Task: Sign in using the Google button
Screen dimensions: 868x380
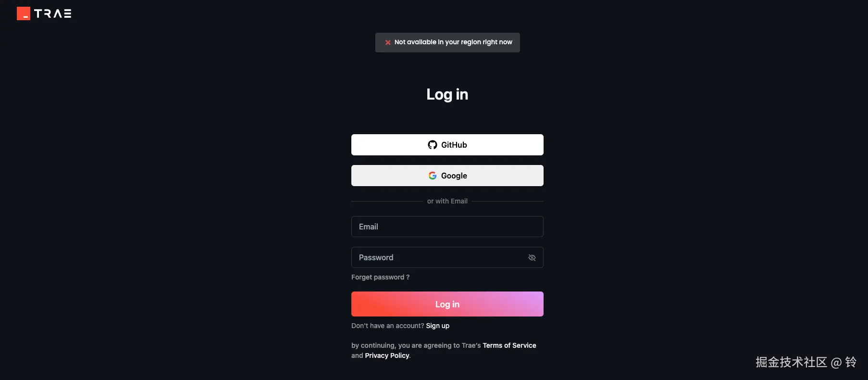Action: [x=447, y=176]
